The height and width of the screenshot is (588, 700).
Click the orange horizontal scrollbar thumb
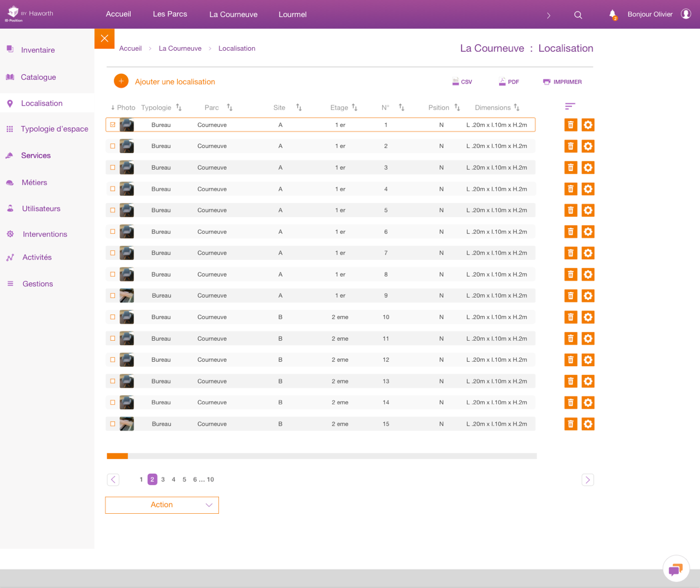tap(117, 456)
